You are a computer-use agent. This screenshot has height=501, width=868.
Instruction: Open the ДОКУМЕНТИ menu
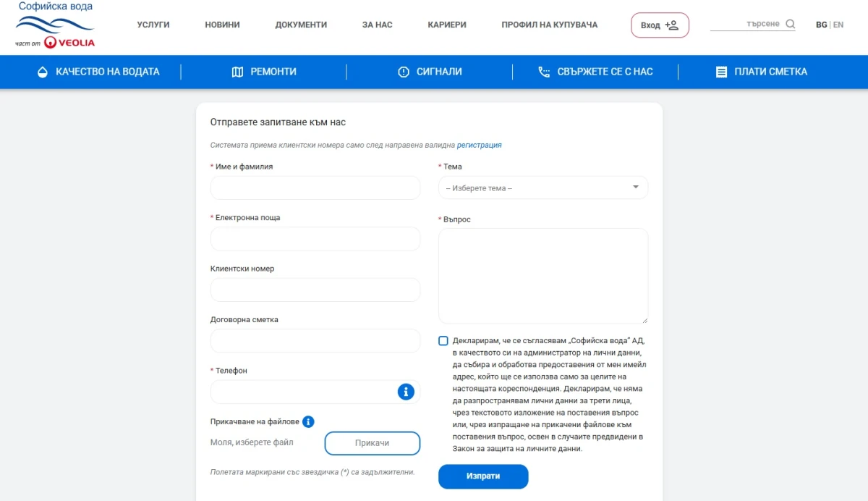pyautogui.click(x=301, y=25)
